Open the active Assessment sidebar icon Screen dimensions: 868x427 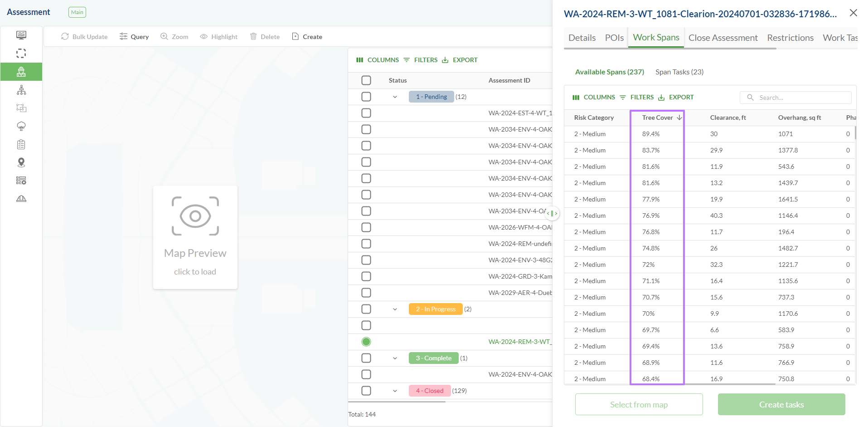coord(21,72)
